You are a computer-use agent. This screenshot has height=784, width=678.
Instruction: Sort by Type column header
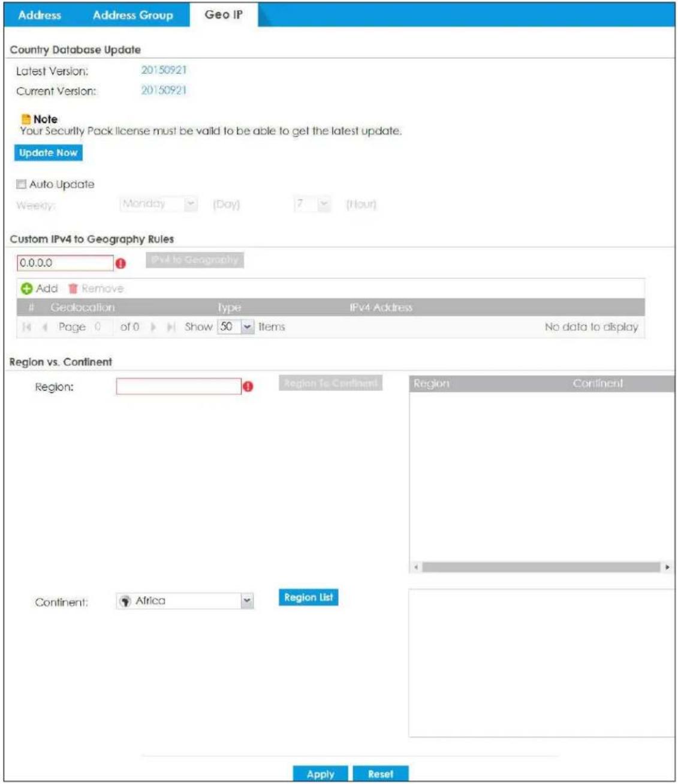(229, 307)
